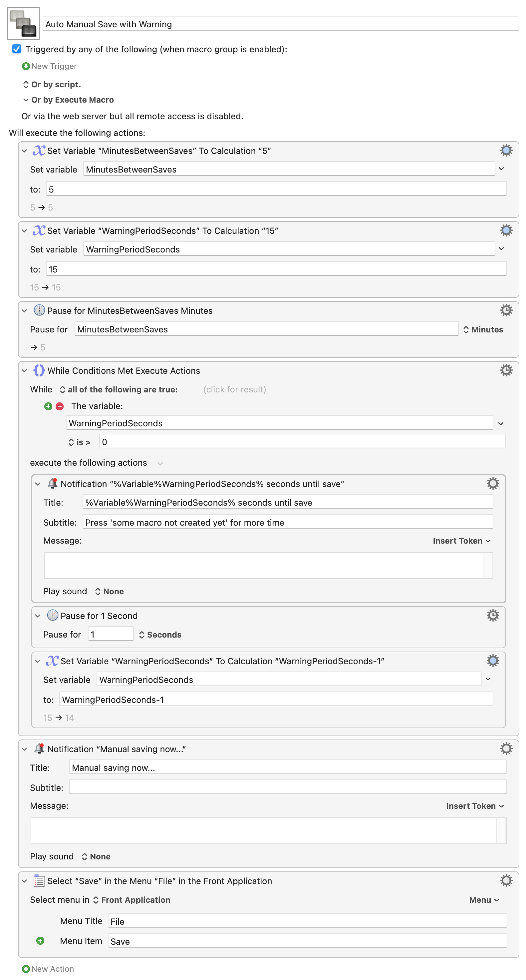Click X icon of WarningPeriodSeconds-1 action
This screenshot has height=980, width=526.
52,661
